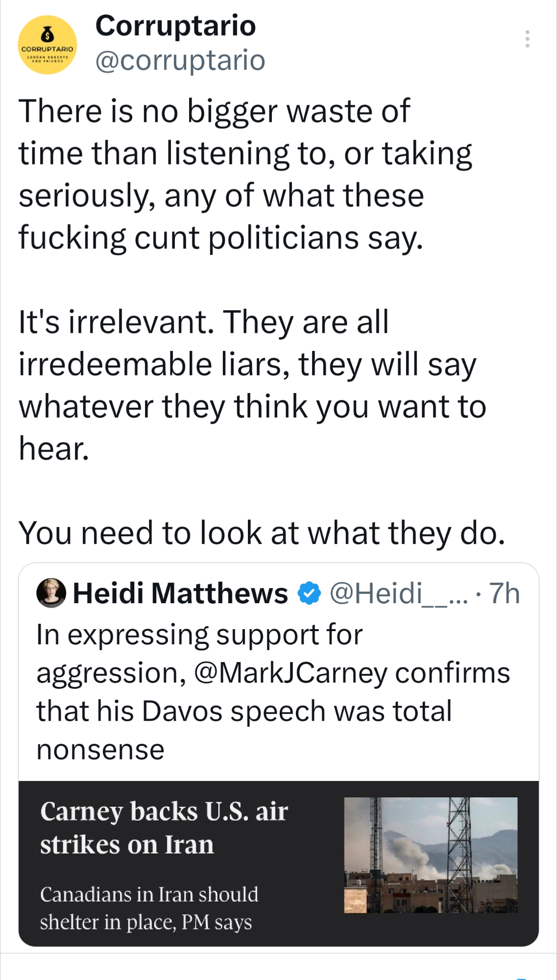Click the 'Canadians in Iran should shelter' subheadline
This screenshot has width=557, height=980.
pos(148,908)
